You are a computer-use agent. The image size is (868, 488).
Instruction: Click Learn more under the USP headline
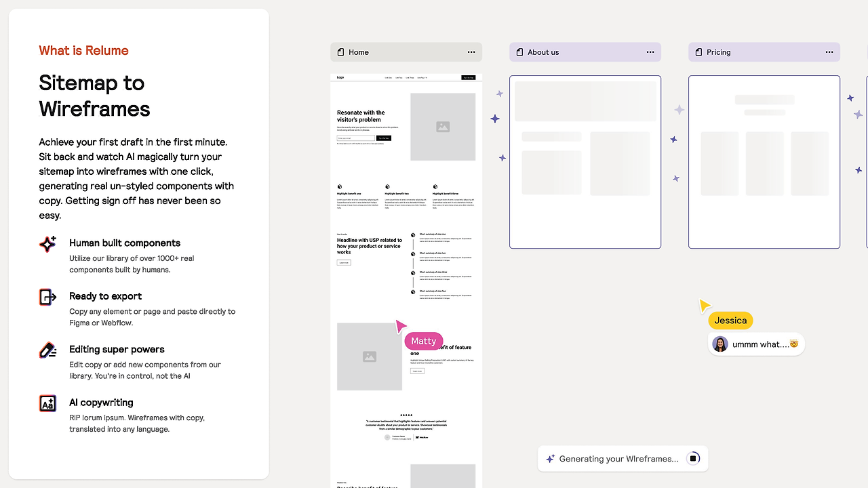click(x=344, y=262)
